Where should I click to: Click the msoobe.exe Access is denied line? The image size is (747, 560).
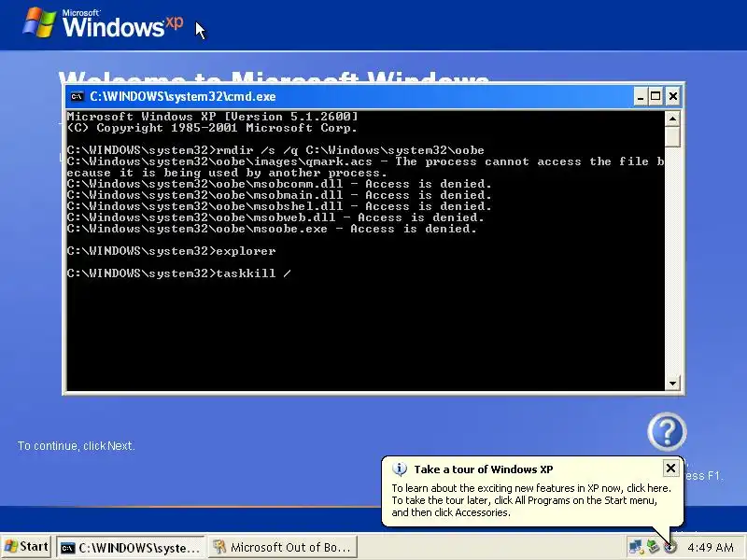(272, 229)
